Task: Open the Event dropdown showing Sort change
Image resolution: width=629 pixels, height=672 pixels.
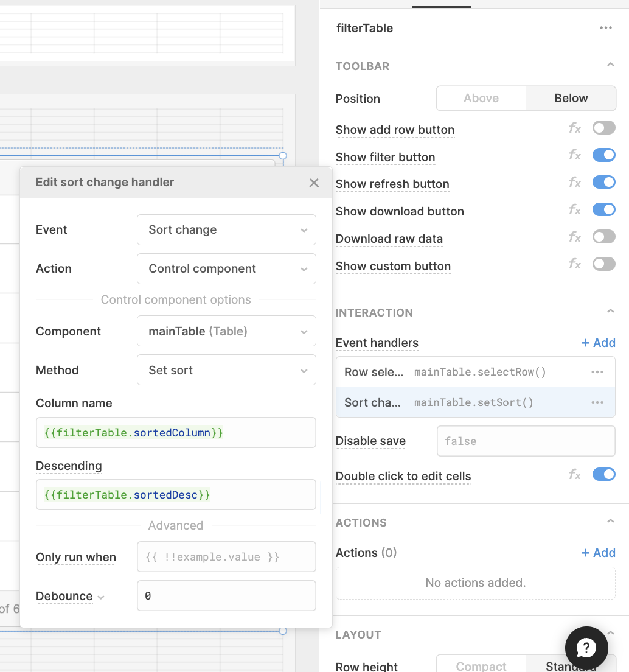Action: coord(226,229)
